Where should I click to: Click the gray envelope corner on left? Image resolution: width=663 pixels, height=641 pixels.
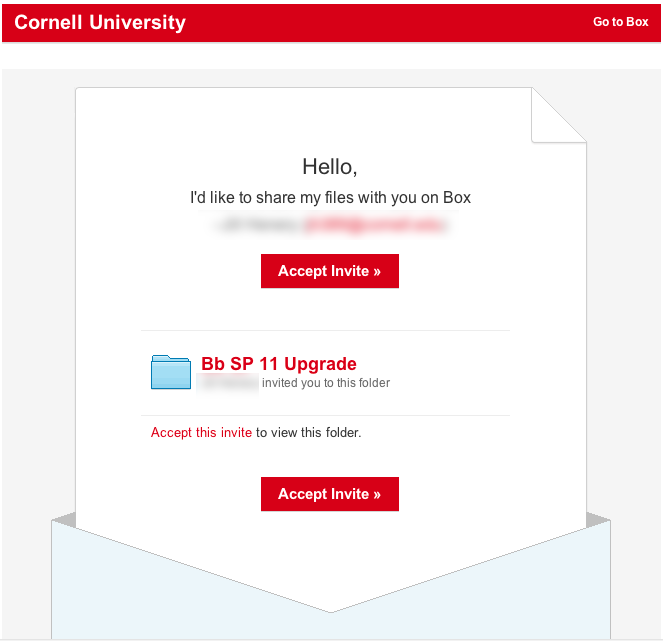pyautogui.click(x=64, y=519)
